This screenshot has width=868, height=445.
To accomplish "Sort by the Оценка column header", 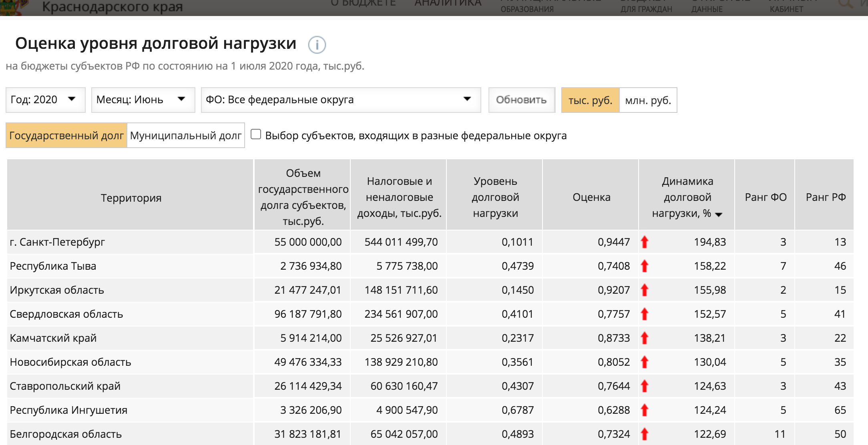I will click(x=591, y=197).
